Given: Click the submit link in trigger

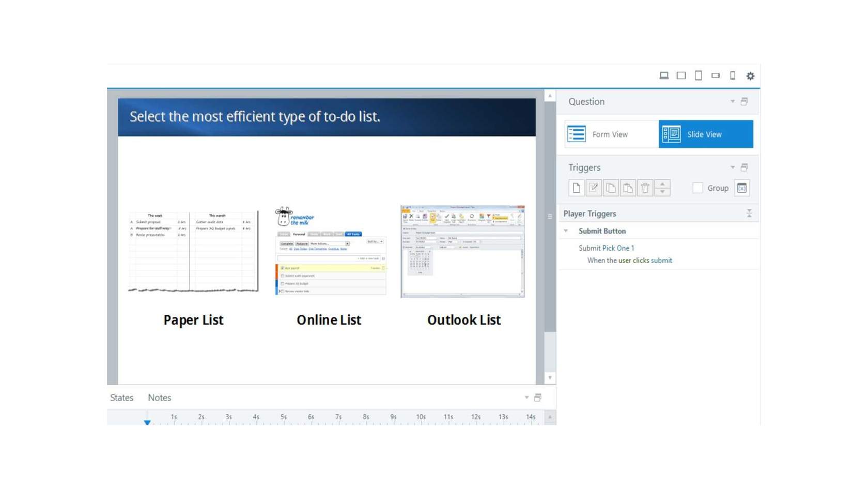Looking at the screenshot, I should coord(661,261).
